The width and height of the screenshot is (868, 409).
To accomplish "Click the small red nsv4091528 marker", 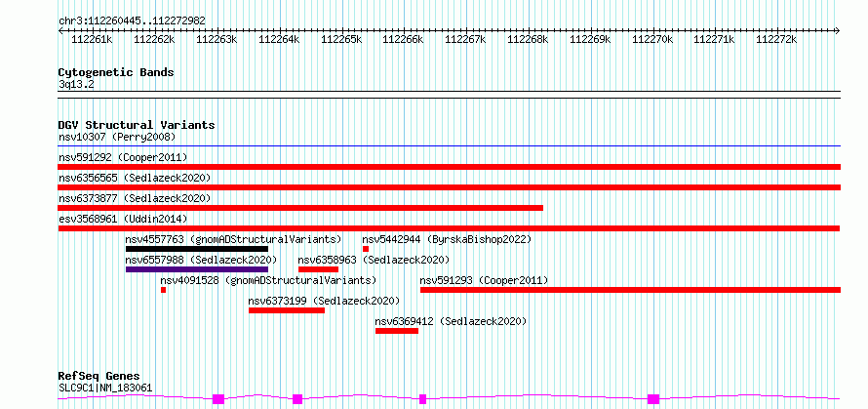I will (163, 290).
